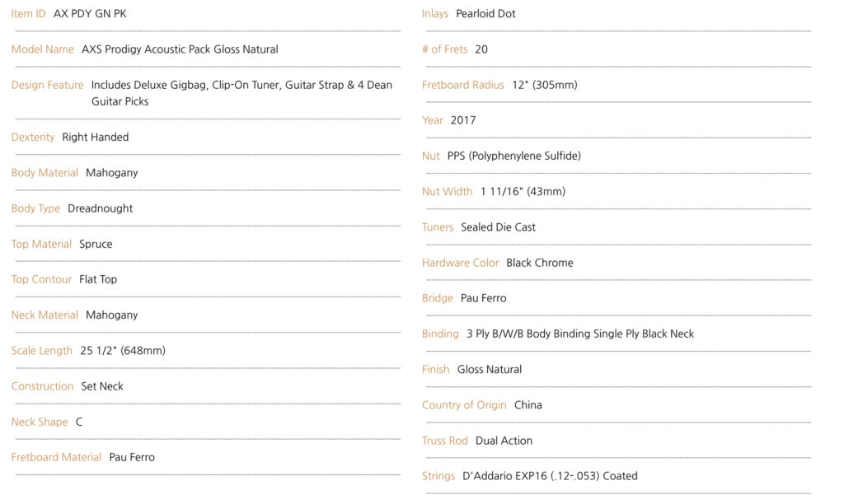The height and width of the screenshot is (504, 844).
Task: Click the Dexterity Right Handed entry
Action: (x=70, y=138)
